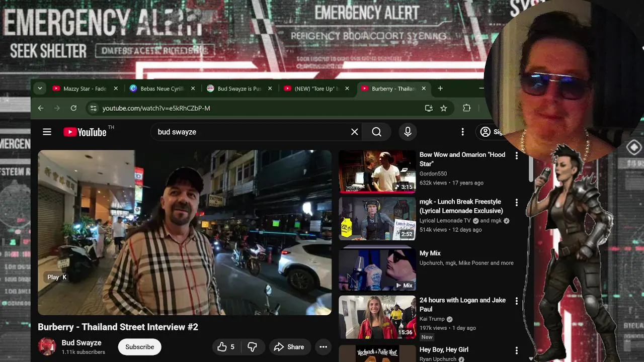Image resolution: width=644 pixels, height=362 pixels.
Task: Open a new browser tab
Action: [440, 88]
